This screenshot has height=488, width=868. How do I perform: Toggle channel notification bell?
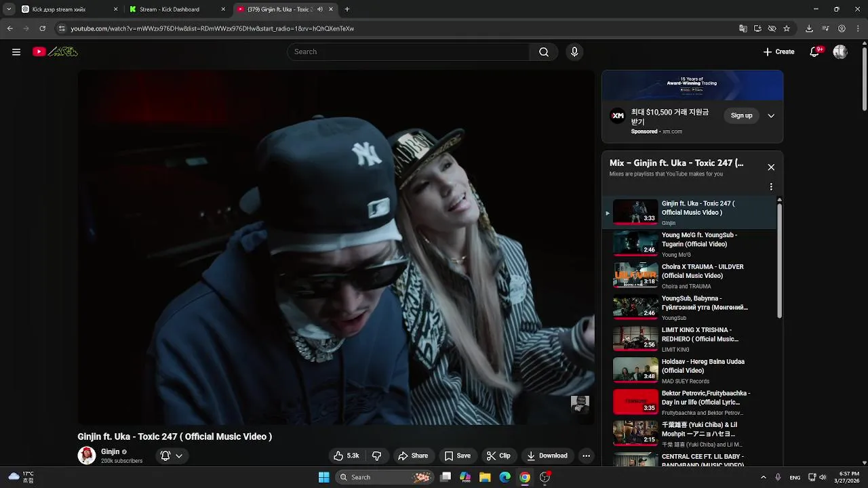coord(165,456)
